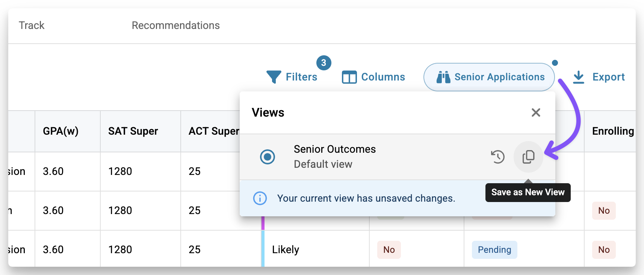This screenshot has width=644, height=275.
Task: Switch to the Recommendations tab
Action: coord(175,25)
